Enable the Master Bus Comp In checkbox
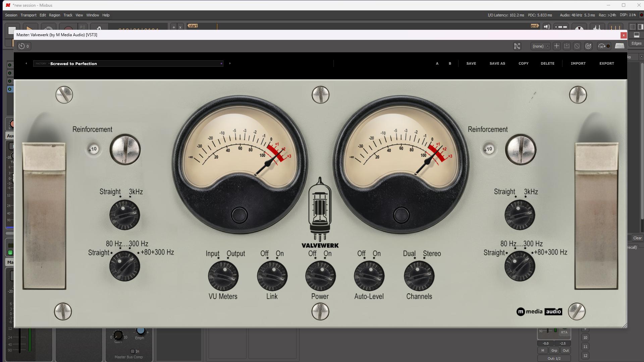Viewport: 644px width, 362px height. [132, 351]
